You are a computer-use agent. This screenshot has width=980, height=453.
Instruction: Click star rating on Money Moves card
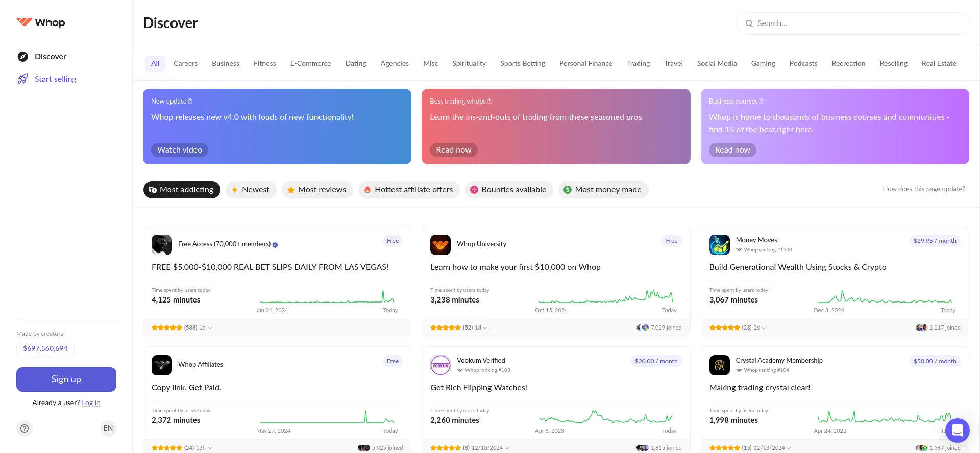pyautogui.click(x=725, y=328)
